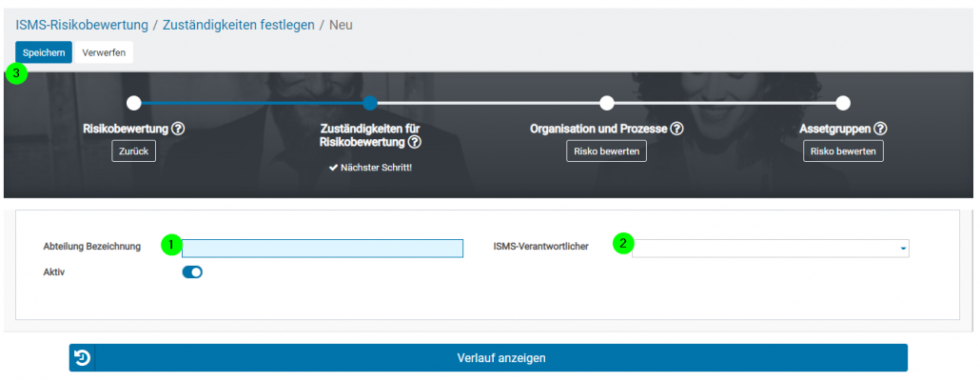This screenshot has height=382, width=980.
Task: Focus the Abteilung Bezeichnung text field
Action: point(322,248)
